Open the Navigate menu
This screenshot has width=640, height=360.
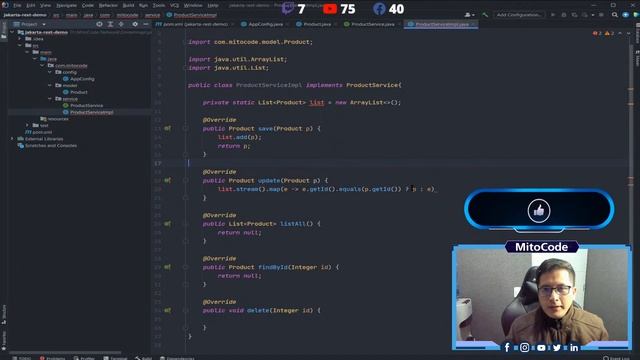pyautogui.click(x=66, y=5)
